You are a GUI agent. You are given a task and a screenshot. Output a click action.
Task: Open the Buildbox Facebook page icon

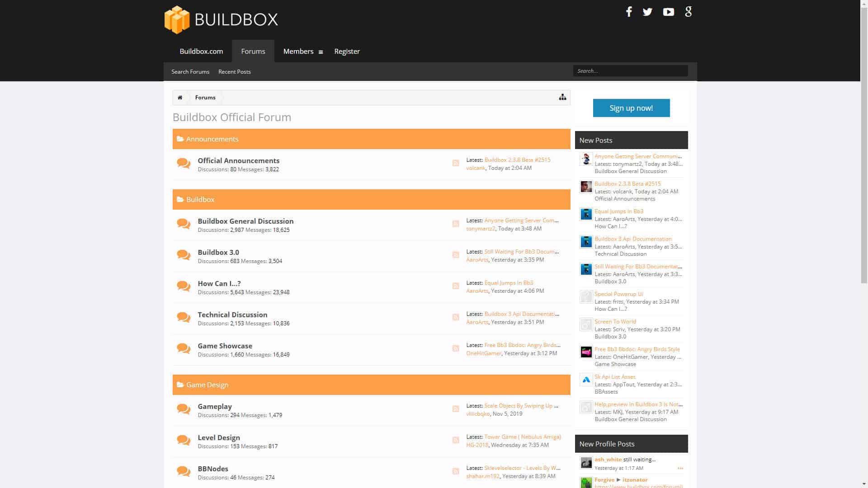629,12
